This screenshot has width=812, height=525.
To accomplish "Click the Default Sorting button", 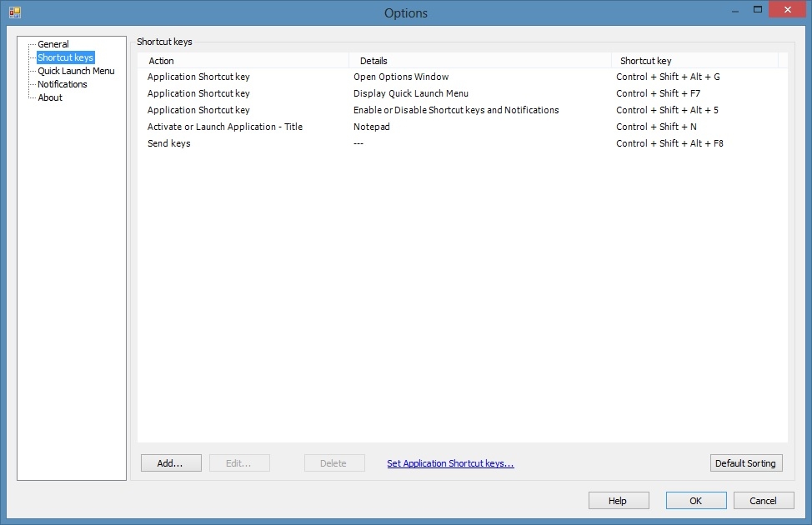I will point(745,462).
